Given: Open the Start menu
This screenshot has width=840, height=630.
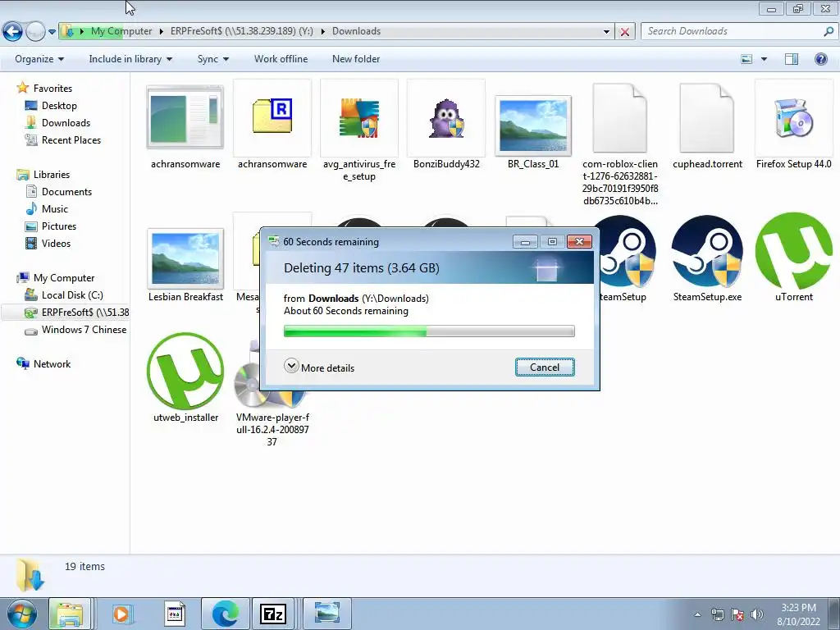Looking at the screenshot, I should point(21,614).
